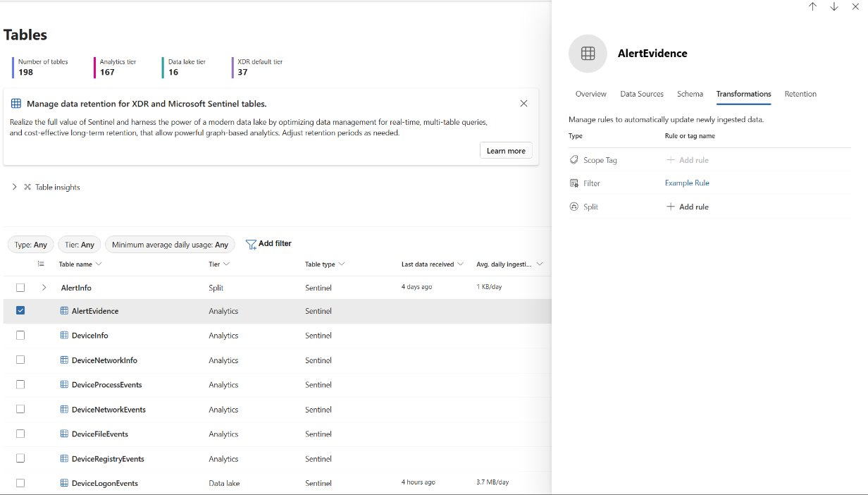The image size is (868, 495).
Task: Click the DeviceLogonEvents row table icon
Action: tap(64, 484)
